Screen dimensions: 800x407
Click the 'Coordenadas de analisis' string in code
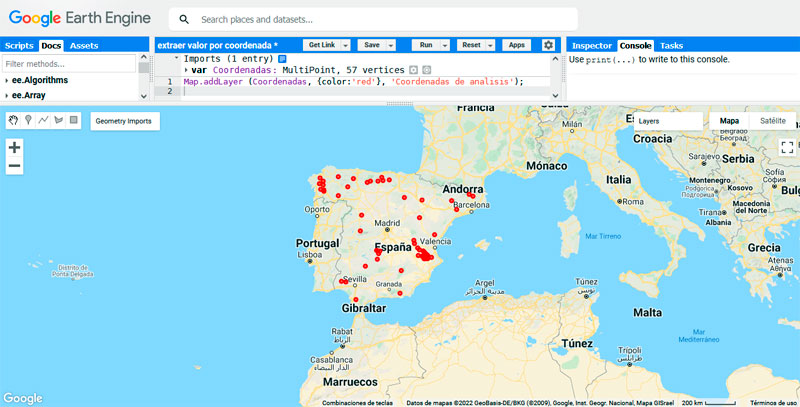tap(453, 82)
